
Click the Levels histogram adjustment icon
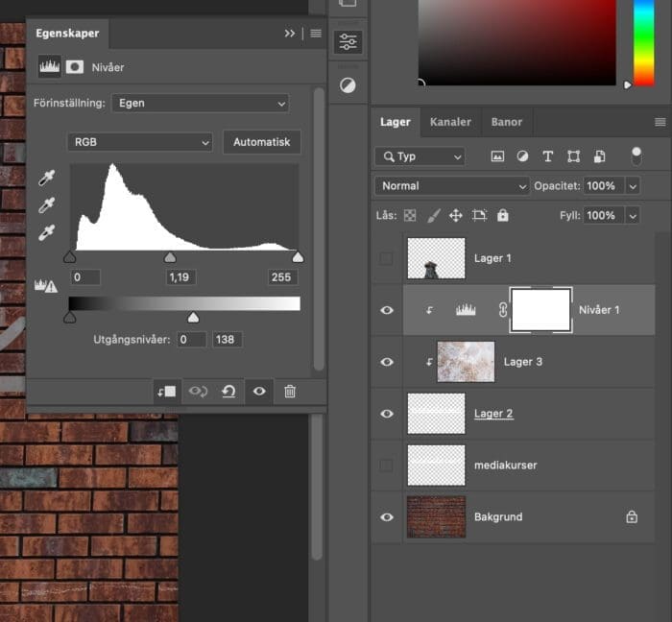point(49,66)
